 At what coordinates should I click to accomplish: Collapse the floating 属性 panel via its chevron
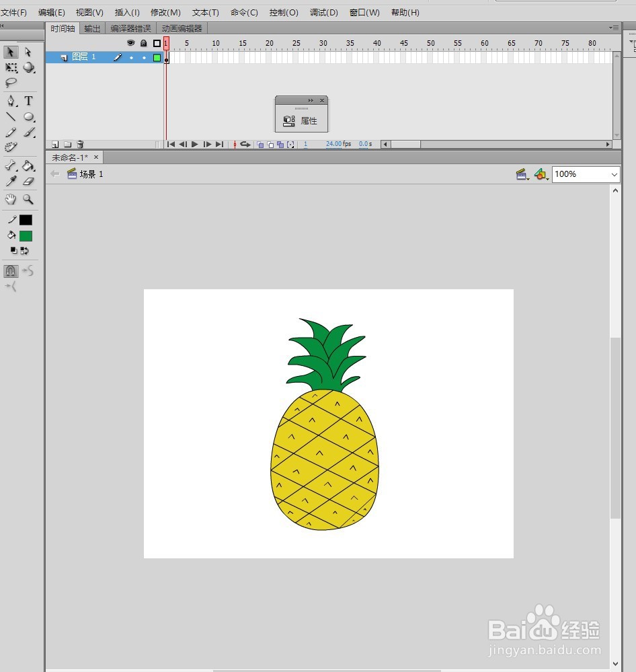[310, 100]
